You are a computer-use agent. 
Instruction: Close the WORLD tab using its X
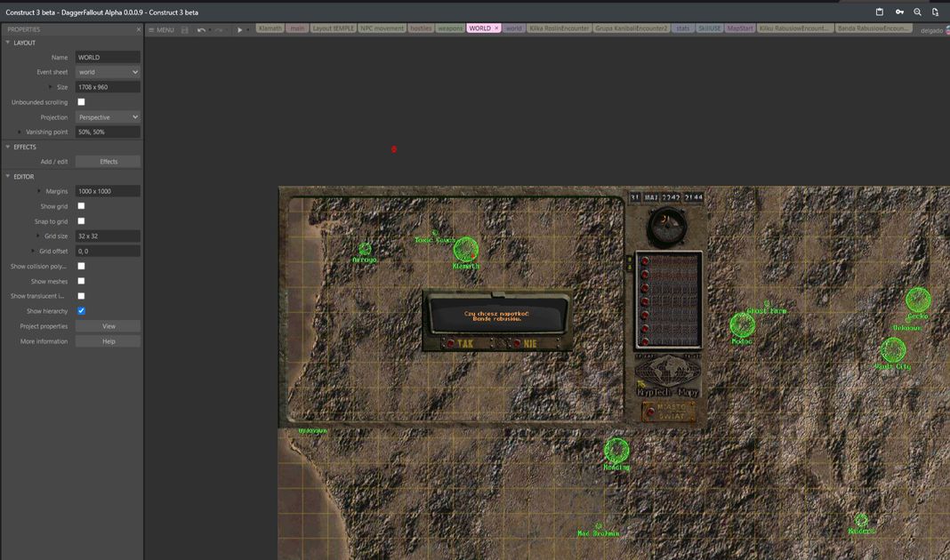click(496, 28)
